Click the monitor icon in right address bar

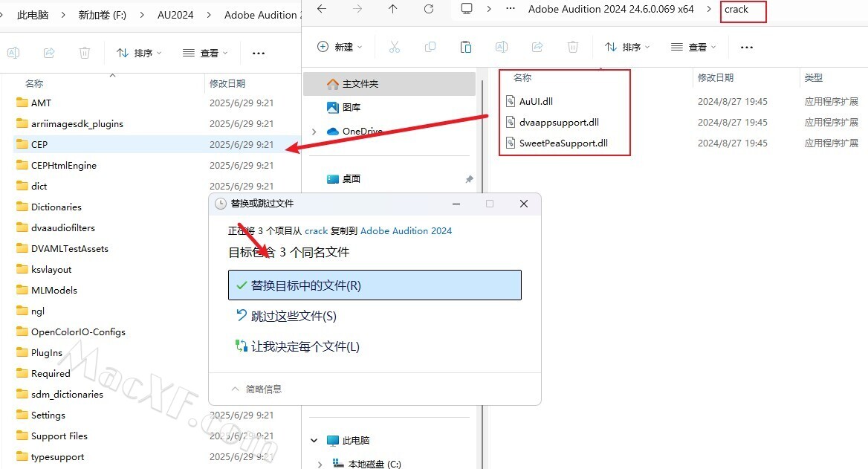[x=467, y=9]
